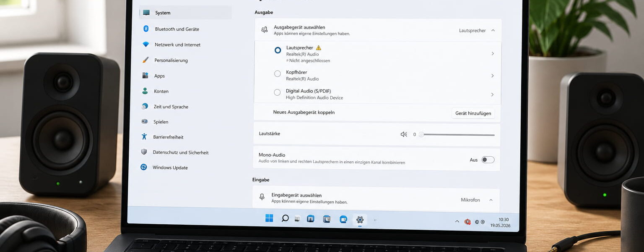Click the Lautstärke volume slider

(457, 135)
